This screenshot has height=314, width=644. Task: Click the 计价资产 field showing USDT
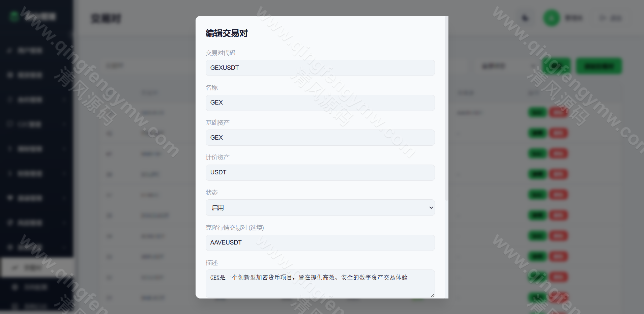click(320, 172)
